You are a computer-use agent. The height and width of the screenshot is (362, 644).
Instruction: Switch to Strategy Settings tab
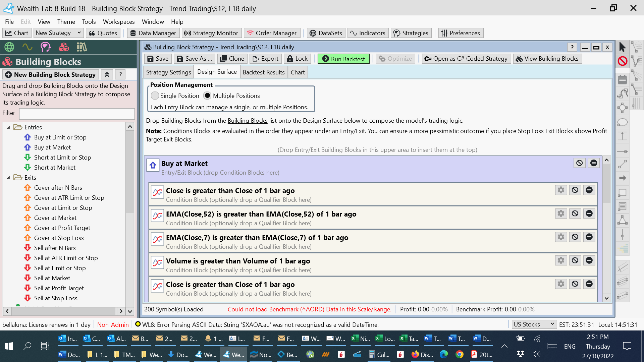tap(168, 72)
